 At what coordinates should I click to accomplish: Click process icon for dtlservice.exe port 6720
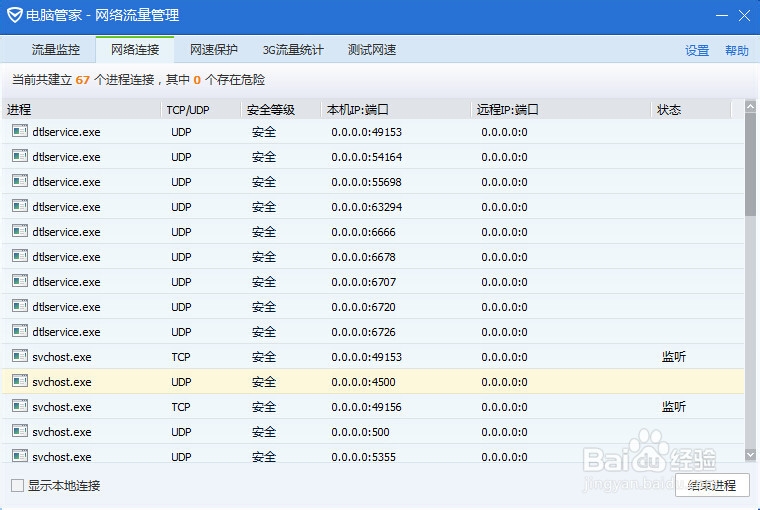(20, 306)
